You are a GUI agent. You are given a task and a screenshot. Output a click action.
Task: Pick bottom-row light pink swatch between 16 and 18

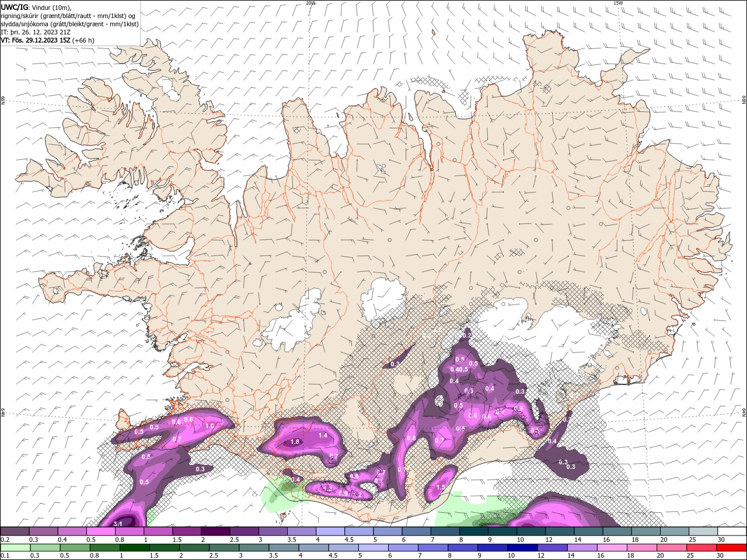(612, 548)
